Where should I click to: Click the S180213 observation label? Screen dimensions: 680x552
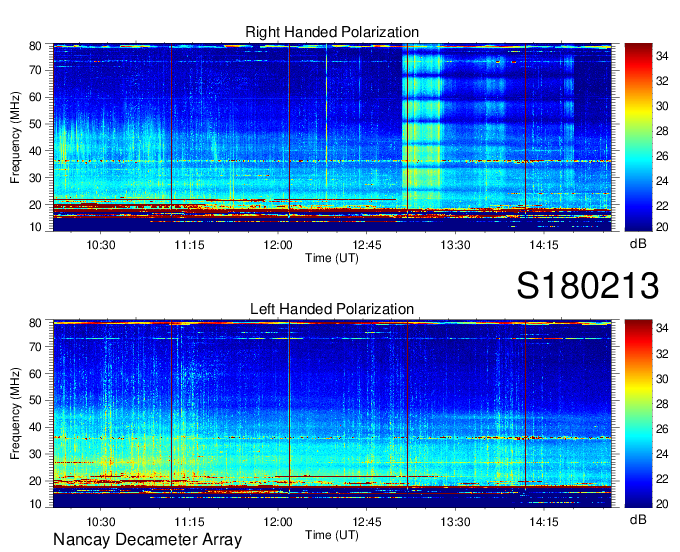tap(588, 285)
